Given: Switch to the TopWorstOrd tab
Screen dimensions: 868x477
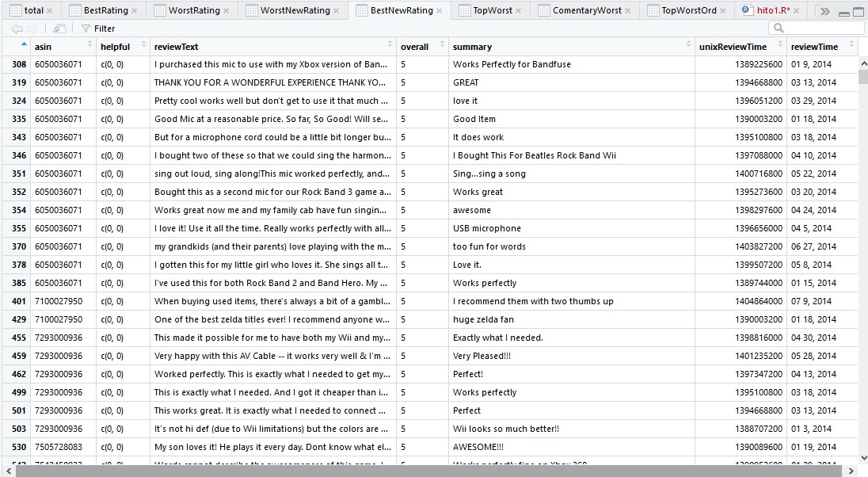Looking at the screenshot, I should click(x=688, y=11).
